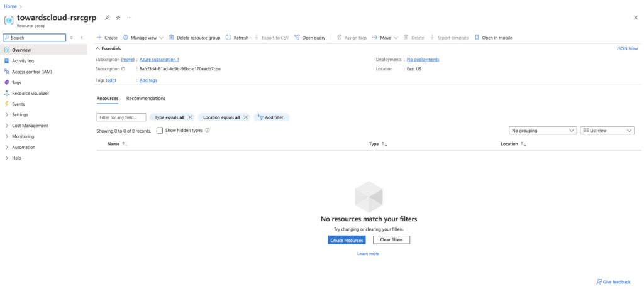Sort by the Location column
The image size is (644, 289).
[x=513, y=144]
